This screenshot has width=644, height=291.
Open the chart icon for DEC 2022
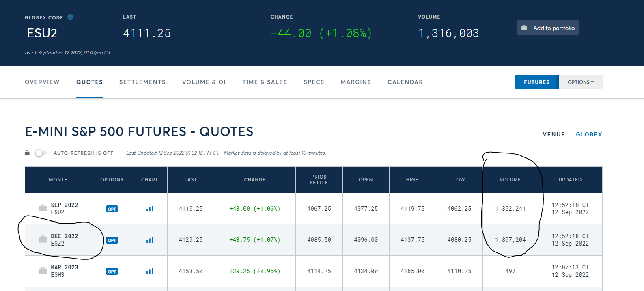(150, 240)
